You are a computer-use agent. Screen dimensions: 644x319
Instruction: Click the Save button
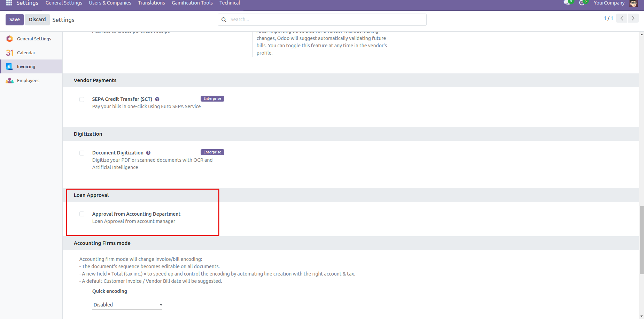click(15, 19)
